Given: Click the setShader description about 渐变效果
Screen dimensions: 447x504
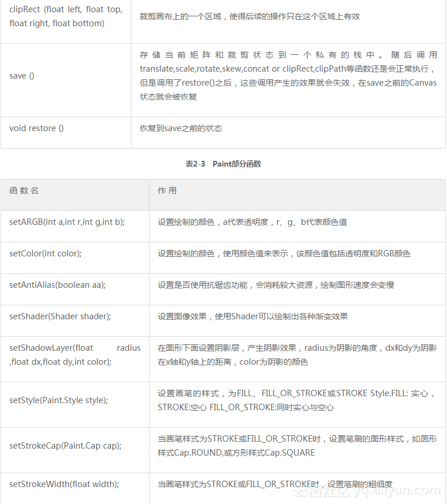Looking at the screenshot, I should pyautogui.click(x=253, y=316).
